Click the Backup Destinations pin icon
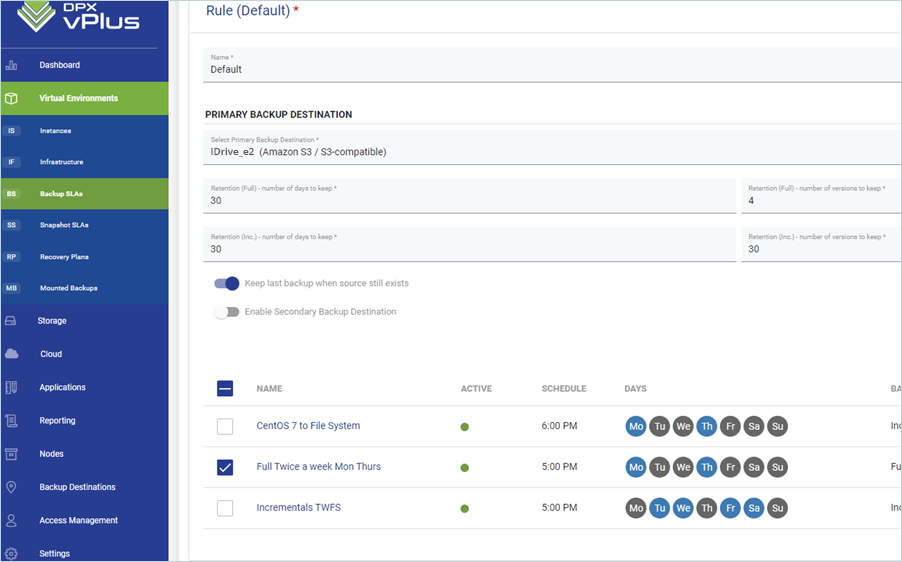902x562 pixels. coord(12,487)
